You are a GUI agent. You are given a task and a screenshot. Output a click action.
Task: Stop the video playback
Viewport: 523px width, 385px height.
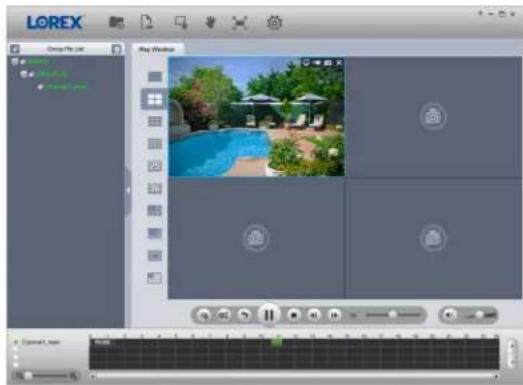(x=294, y=315)
